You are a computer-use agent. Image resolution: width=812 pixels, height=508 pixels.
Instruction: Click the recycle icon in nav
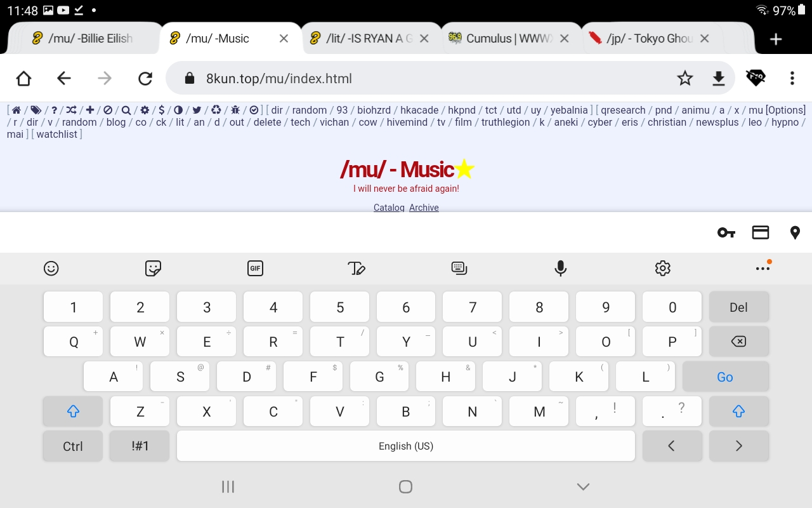[216, 110]
